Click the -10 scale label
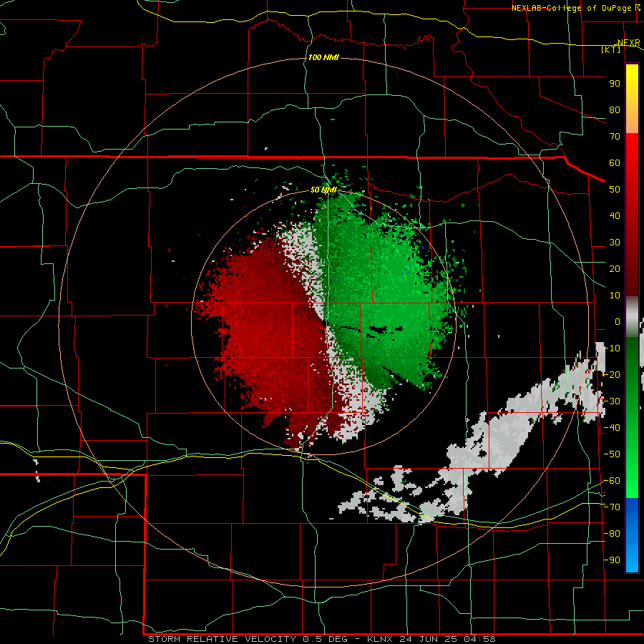644x644 pixels. click(613, 348)
